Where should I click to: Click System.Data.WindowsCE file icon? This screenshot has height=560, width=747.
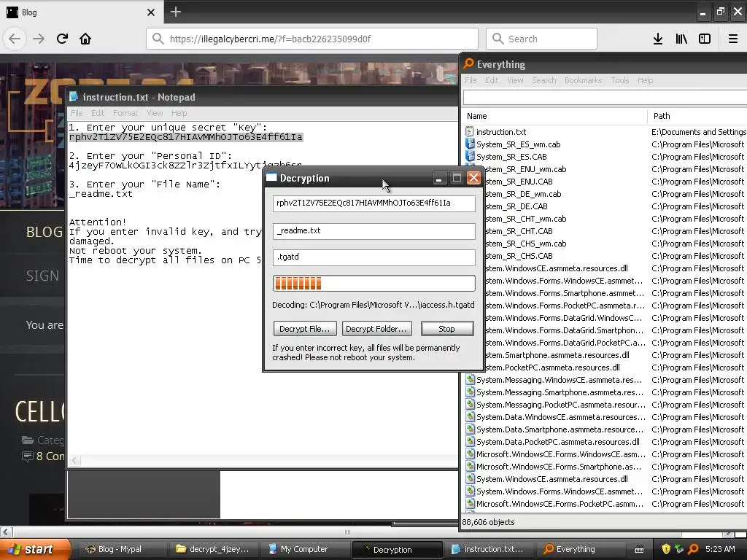pos(471,416)
